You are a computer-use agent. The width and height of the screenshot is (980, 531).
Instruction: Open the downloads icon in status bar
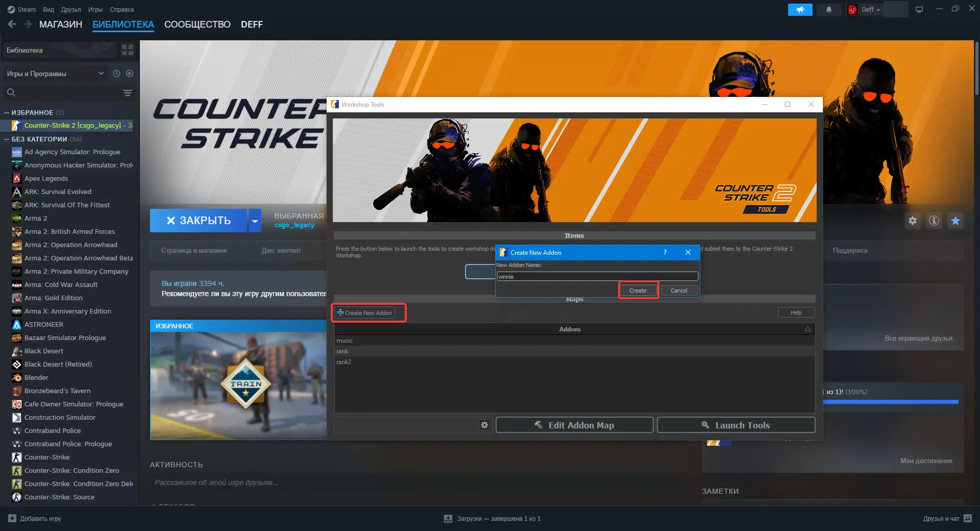[x=448, y=518]
